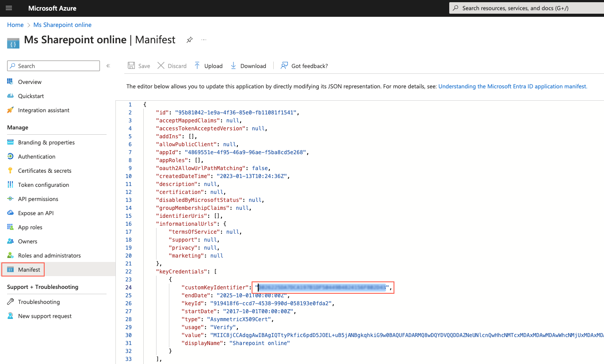Click the Home breadcrumb link
This screenshot has height=364, width=604.
coord(15,25)
